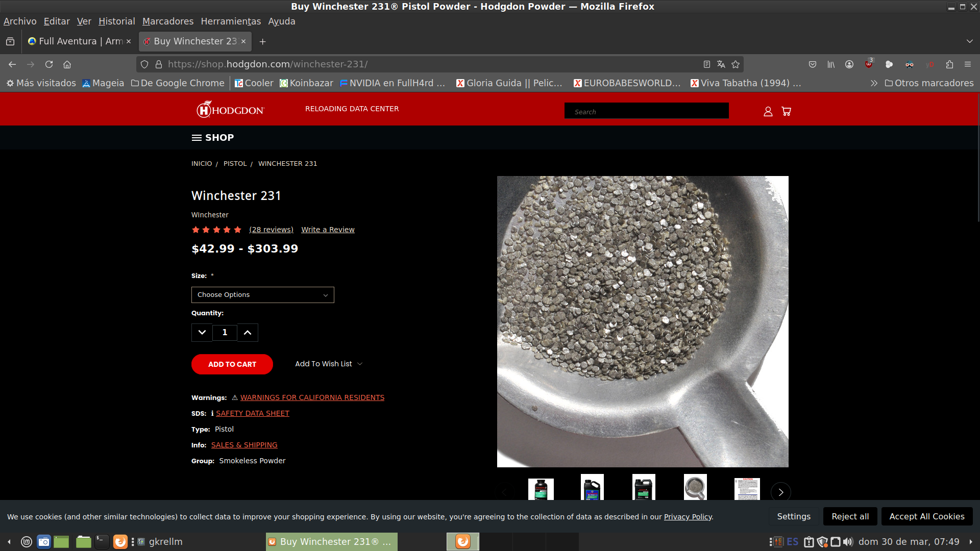
Task: Go to the browser home icon
Action: click(x=67, y=64)
